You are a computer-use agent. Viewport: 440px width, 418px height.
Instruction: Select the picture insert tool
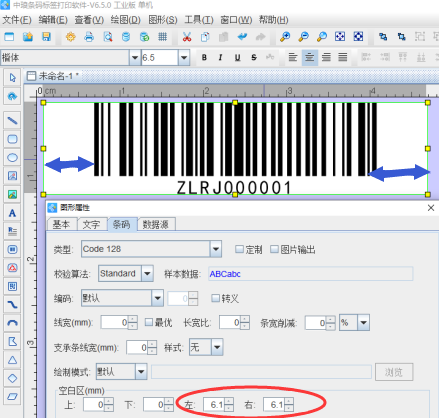(x=12, y=194)
